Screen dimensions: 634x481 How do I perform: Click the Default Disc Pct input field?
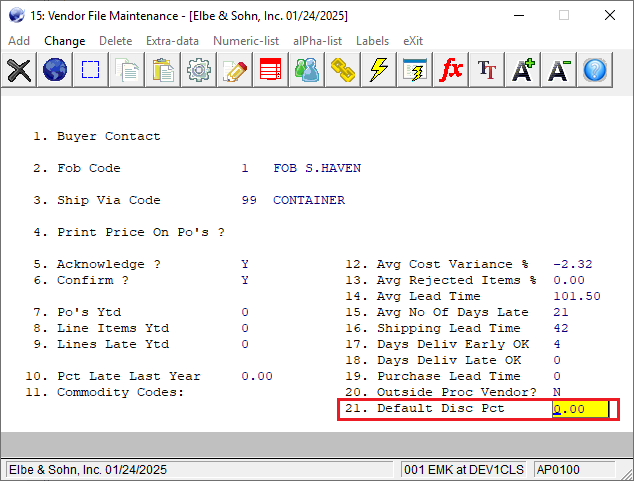click(580, 409)
